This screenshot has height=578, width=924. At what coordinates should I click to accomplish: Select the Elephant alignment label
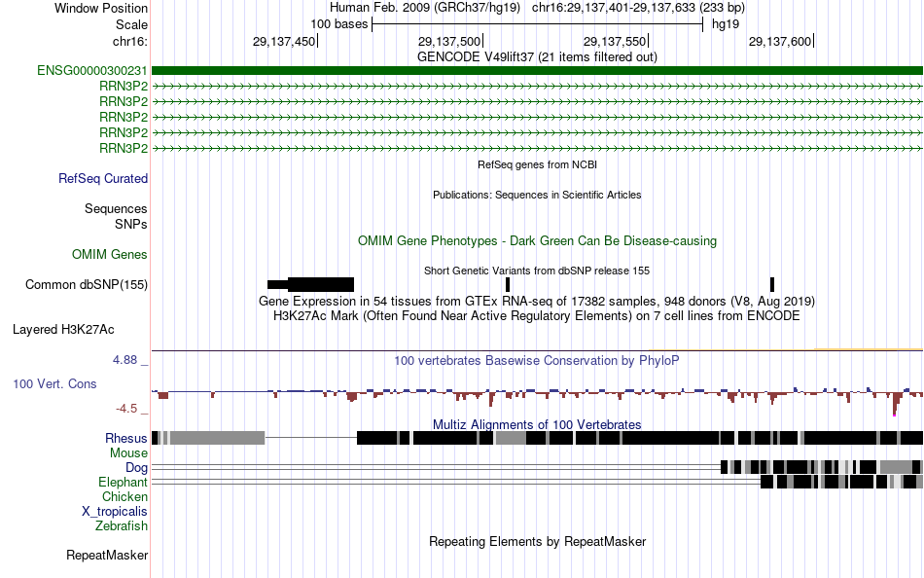123,482
